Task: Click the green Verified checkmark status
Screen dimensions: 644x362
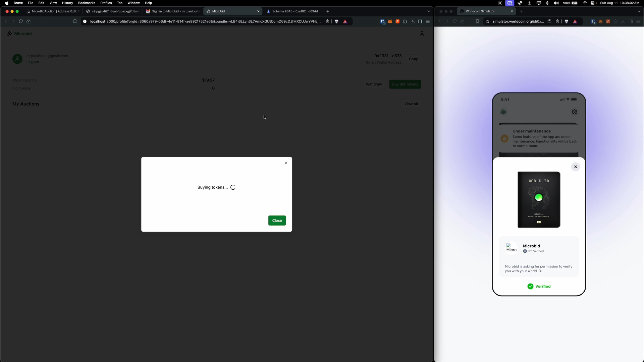Action: click(x=539, y=286)
